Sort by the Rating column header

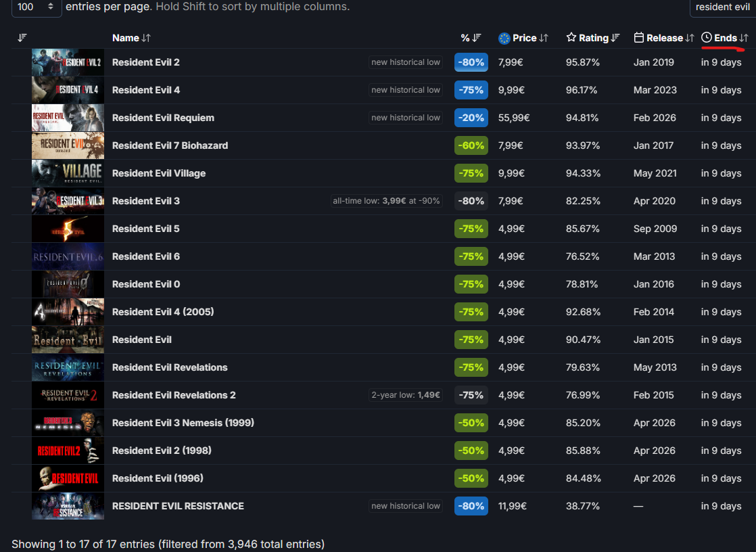pos(592,38)
